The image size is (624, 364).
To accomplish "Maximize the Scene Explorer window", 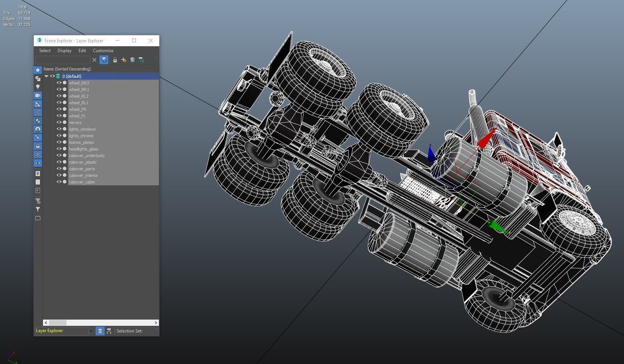I will [x=134, y=40].
